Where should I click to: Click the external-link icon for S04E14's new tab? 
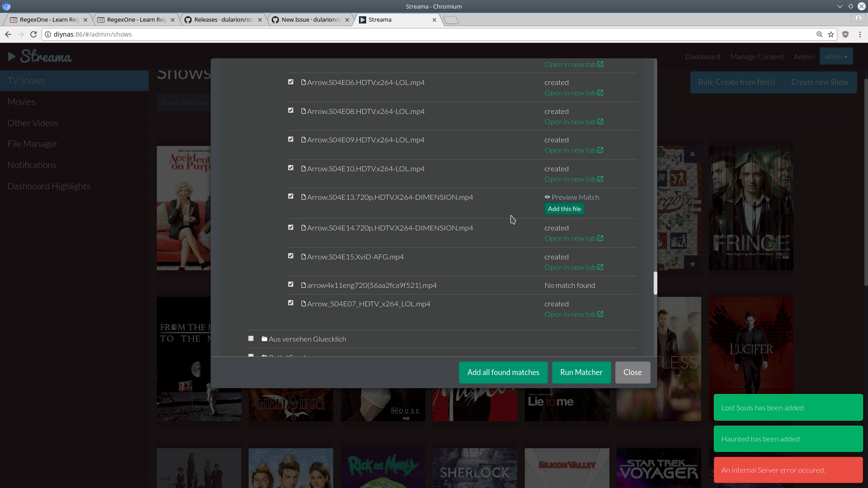(601, 238)
